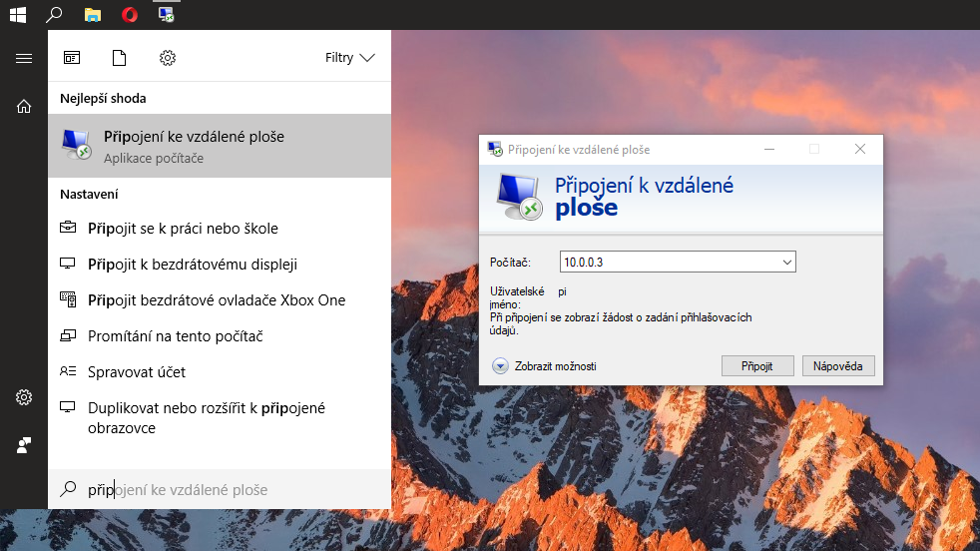Click the Nastavení section heading
This screenshot has width=980, height=551.
tap(89, 194)
